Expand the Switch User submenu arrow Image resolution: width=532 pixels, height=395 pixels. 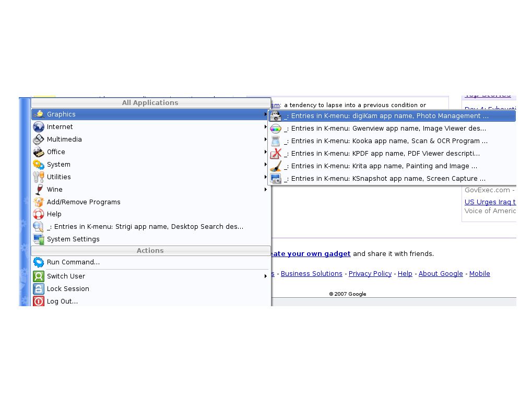(x=266, y=276)
